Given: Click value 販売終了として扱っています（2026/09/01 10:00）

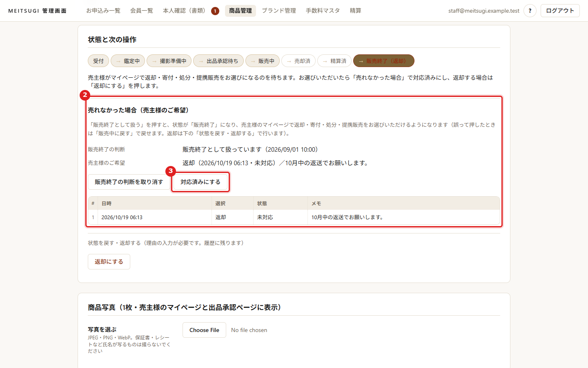Looking at the screenshot, I should pyautogui.click(x=250, y=150).
